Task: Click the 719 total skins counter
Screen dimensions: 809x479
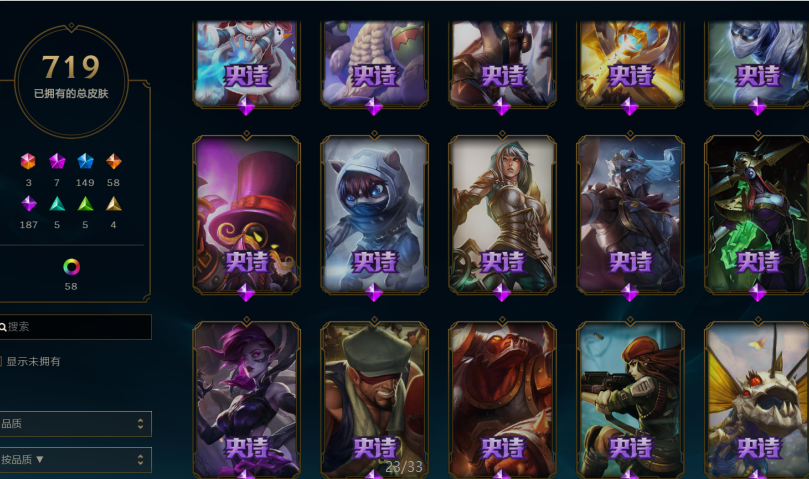Action: tap(71, 67)
